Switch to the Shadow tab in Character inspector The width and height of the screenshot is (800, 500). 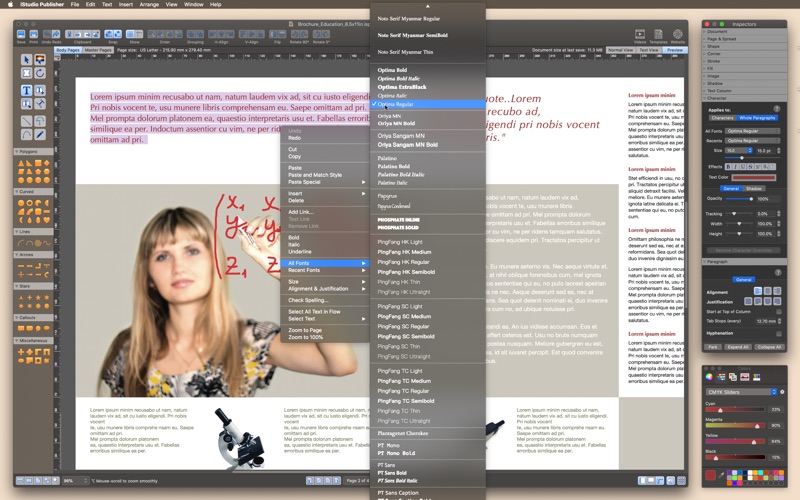click(754, 188)
